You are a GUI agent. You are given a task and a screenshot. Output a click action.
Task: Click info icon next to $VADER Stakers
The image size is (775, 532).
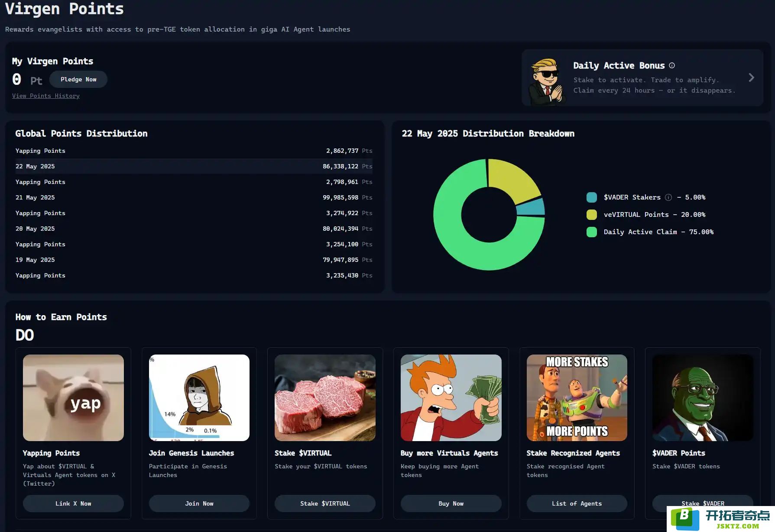(x=668, y=197)
